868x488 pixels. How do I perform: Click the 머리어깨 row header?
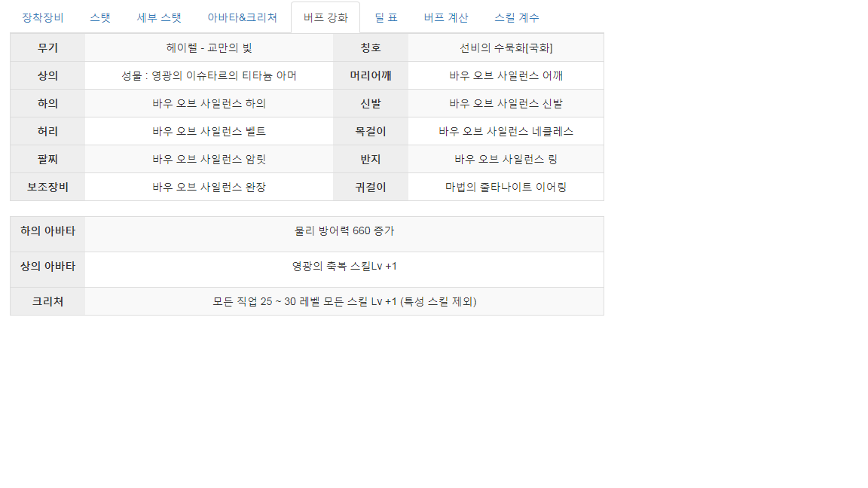(371, 76)
